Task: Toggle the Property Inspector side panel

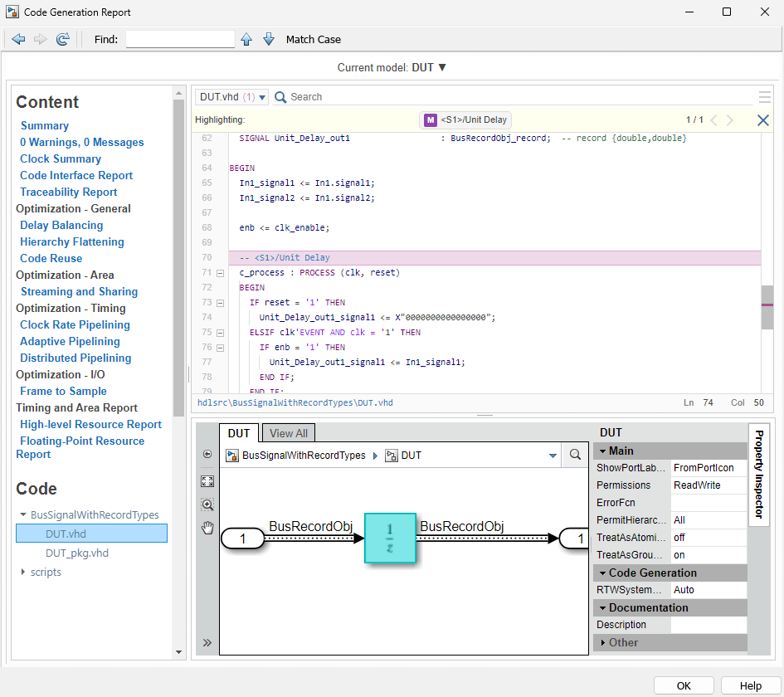Action: point(758,474)
